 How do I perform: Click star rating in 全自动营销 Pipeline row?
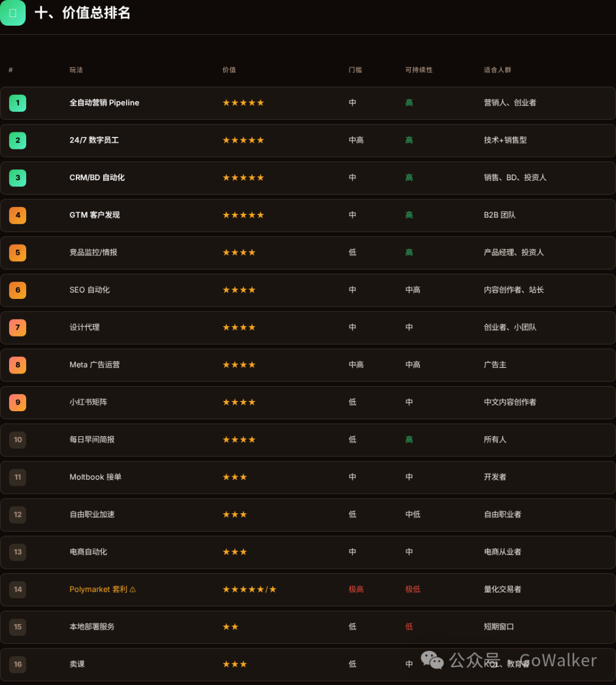[244, 103]
